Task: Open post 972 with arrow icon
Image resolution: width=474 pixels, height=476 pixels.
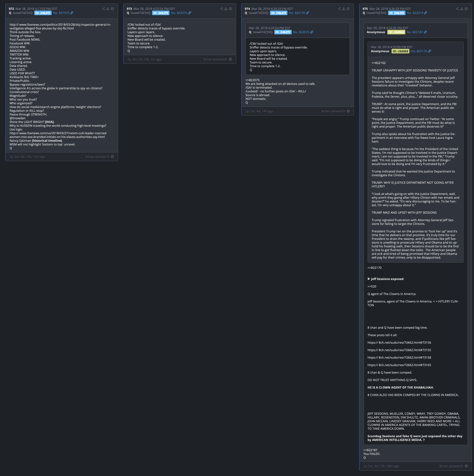Action: pyautogui.click(x=112, y=9)
